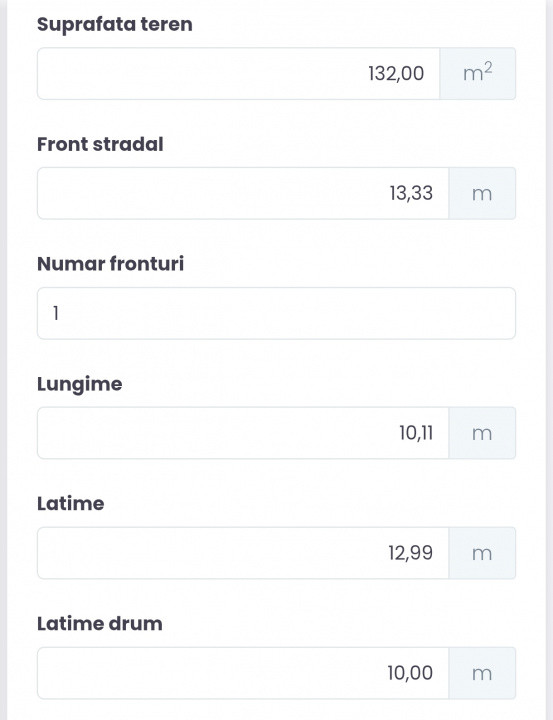Click the Latime drum input showing 10,00
Screen dimensions: 553x720
click(x=243, y=673)
